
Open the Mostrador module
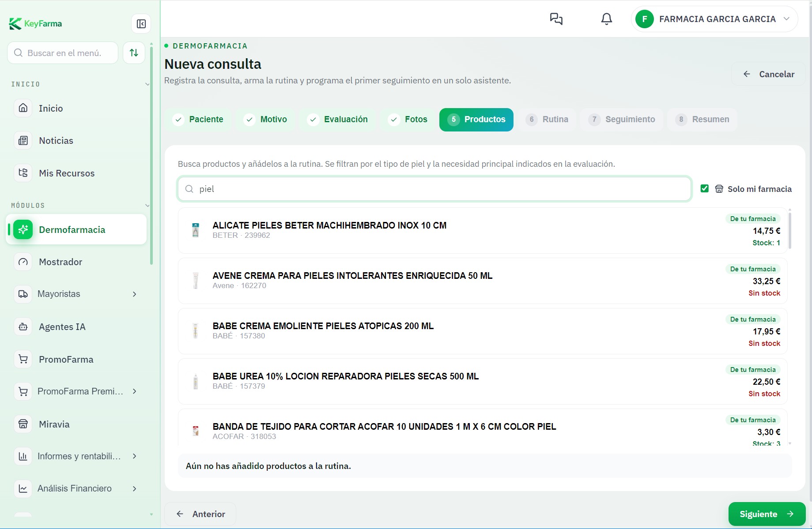tap(76, 262)
